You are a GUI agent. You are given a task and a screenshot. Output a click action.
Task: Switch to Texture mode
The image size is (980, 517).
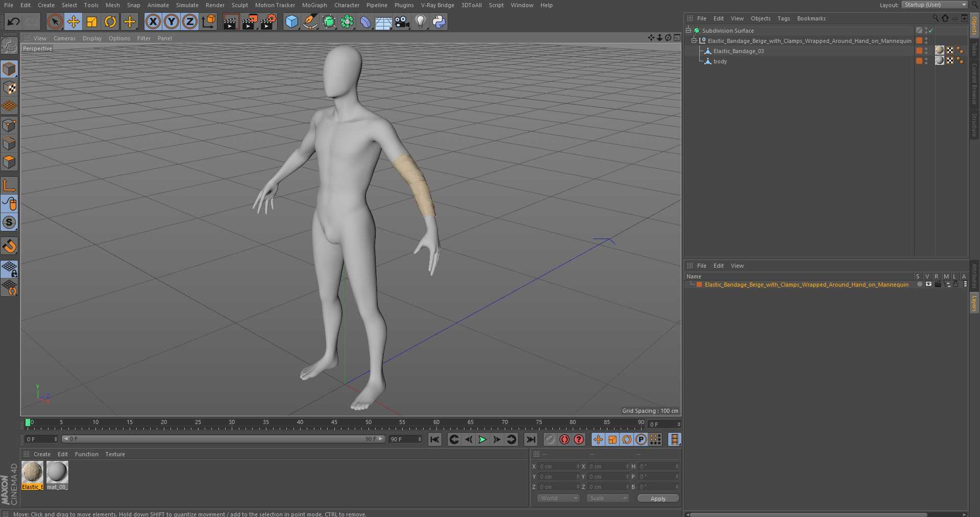click(9, 88)
